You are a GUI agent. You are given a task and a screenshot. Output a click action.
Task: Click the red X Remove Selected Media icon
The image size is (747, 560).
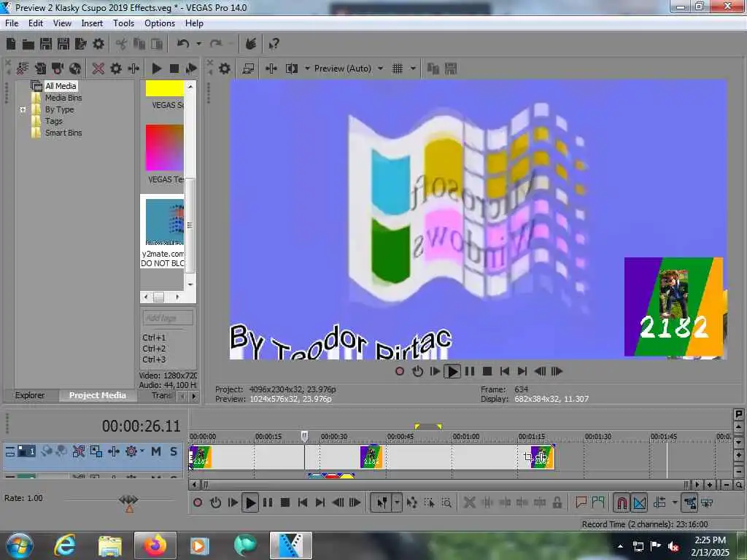(98, 69)
